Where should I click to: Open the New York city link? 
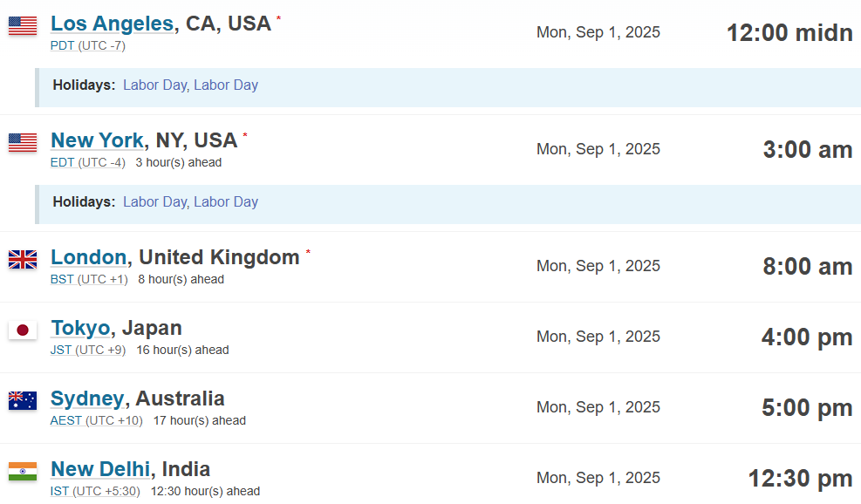97,140
